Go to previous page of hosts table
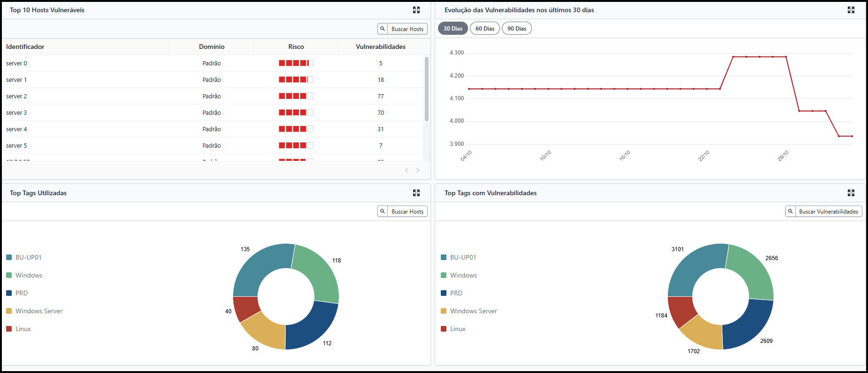The height and width of the screenshot is (373, 868). click(407, 170)
